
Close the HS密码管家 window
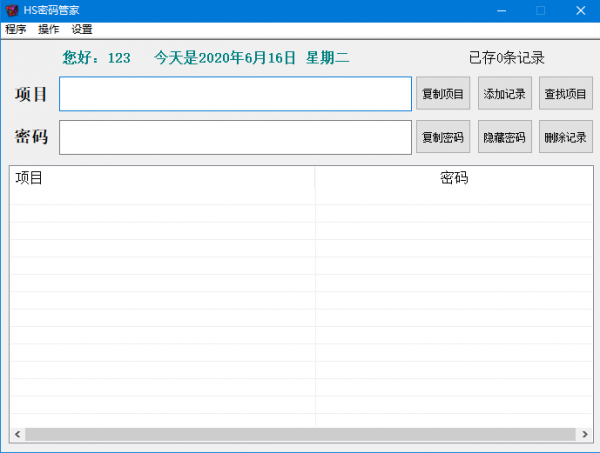tap(580, 11)
